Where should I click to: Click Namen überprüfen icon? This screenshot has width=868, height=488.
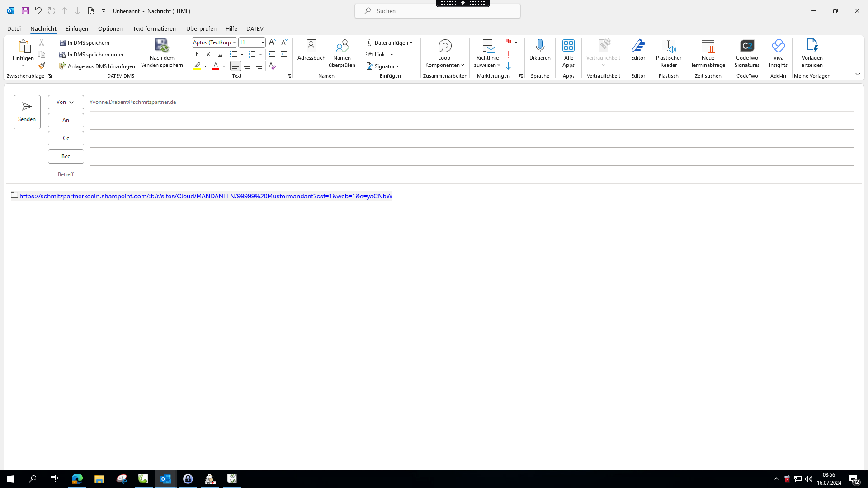342,46
